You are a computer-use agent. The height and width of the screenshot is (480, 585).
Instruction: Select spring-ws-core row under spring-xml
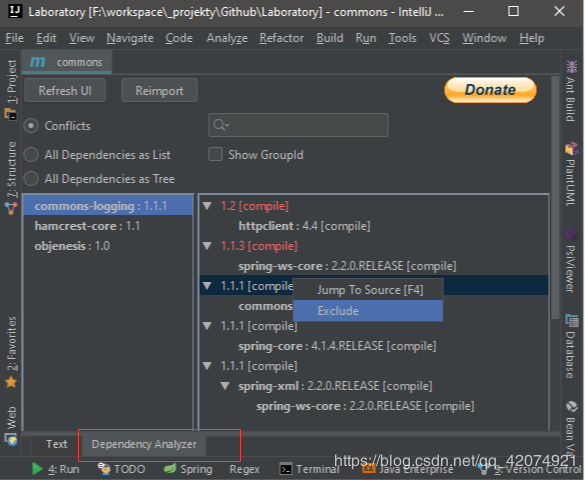coord(365,406)
